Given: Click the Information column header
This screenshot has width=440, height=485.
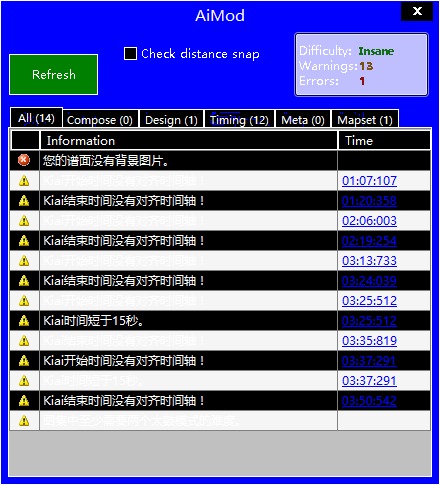Looking at the screenshot, I should coord(189,140).
